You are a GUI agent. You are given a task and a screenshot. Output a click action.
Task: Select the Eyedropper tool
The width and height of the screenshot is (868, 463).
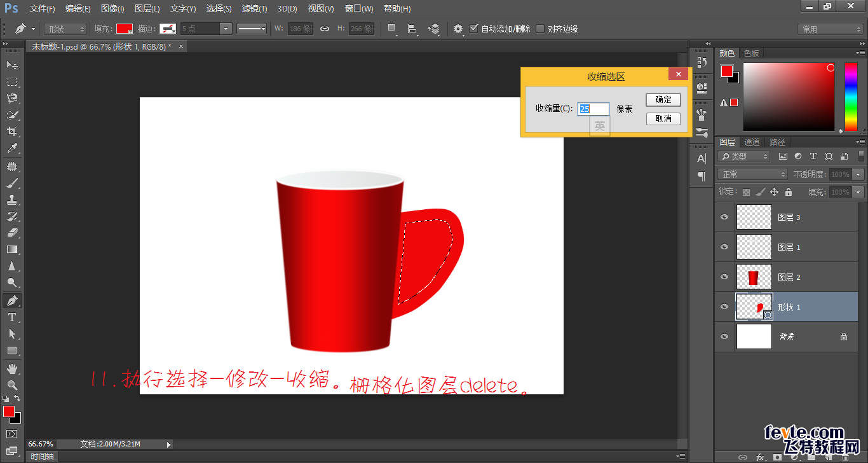coord(12,149)
